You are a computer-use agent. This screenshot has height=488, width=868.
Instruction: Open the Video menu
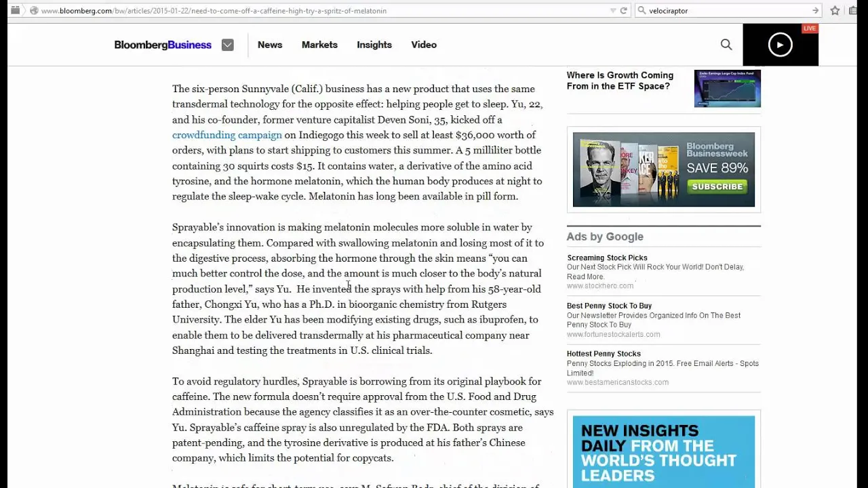(x=424, y=45)
